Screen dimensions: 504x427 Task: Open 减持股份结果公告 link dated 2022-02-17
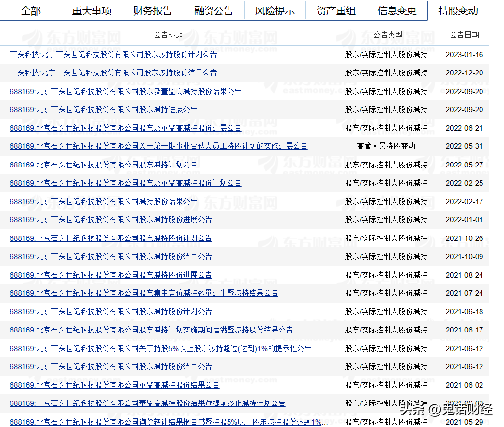(x=104, y=201)
